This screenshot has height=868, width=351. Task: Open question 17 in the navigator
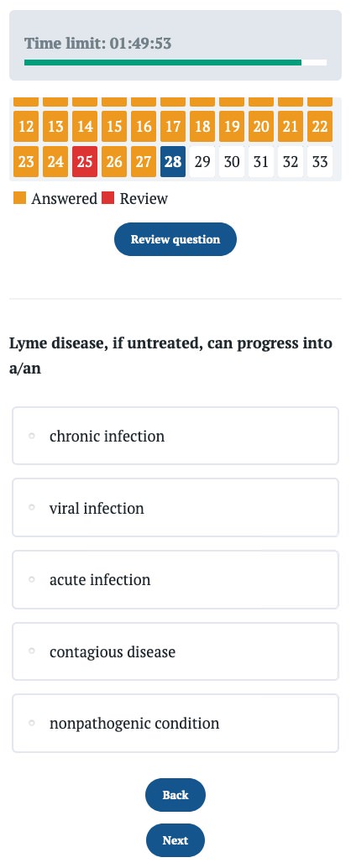coord(173,126)
